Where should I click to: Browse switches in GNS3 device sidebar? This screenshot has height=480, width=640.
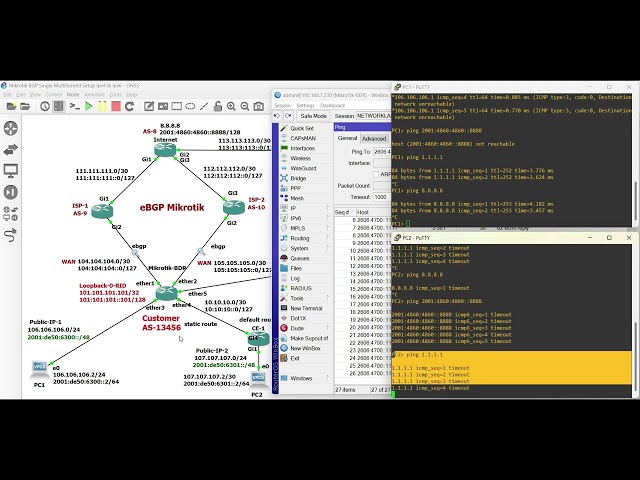11,150
